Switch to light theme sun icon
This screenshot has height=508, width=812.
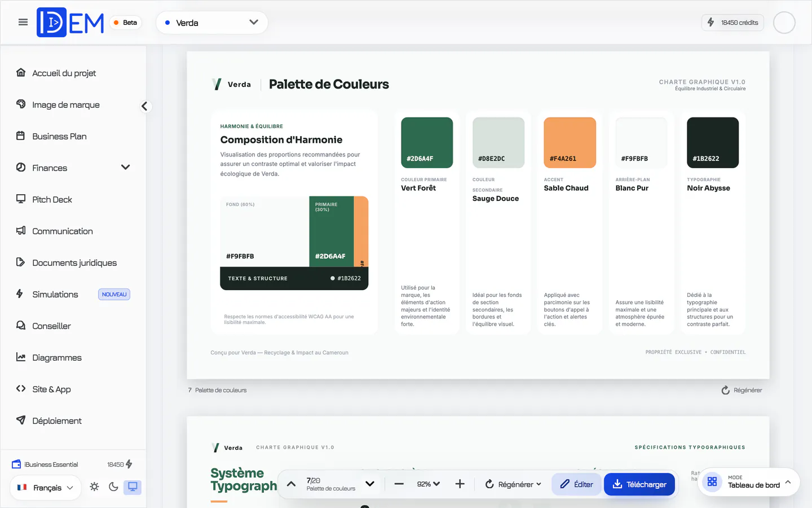coord(94,487)
